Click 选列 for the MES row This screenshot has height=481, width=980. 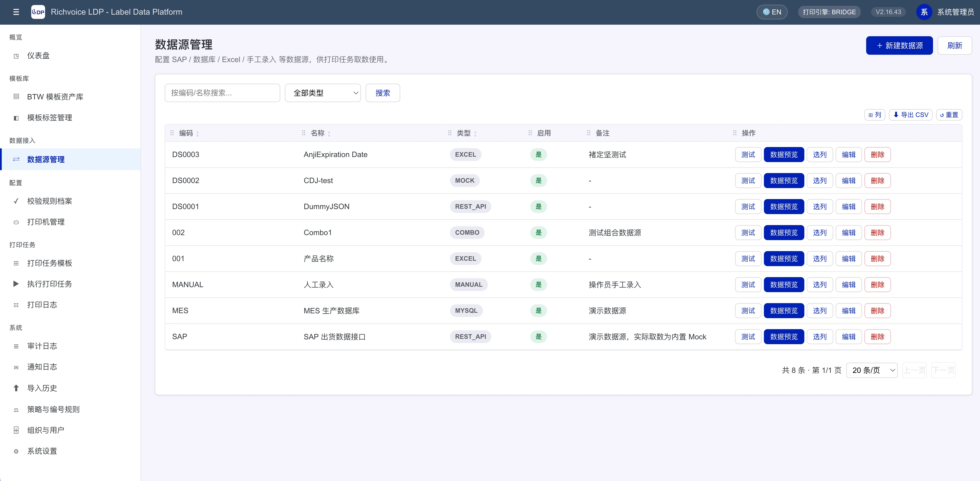pos(819,311)
